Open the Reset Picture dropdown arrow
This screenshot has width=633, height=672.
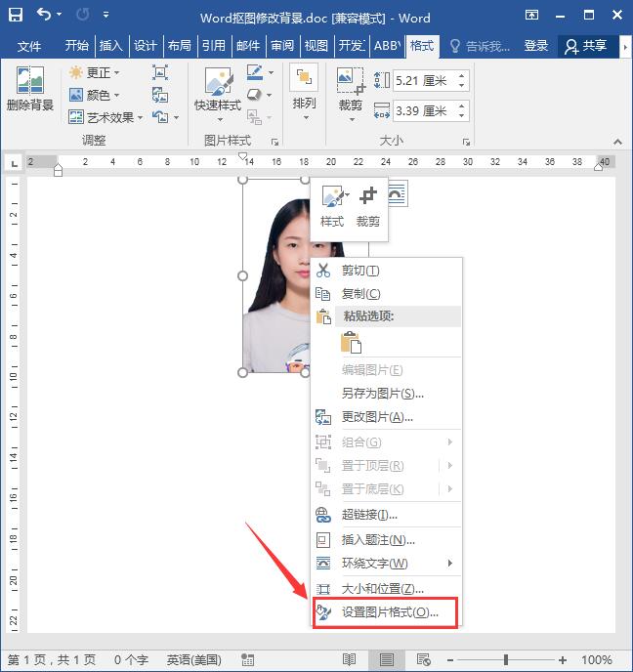pos(176,117)
